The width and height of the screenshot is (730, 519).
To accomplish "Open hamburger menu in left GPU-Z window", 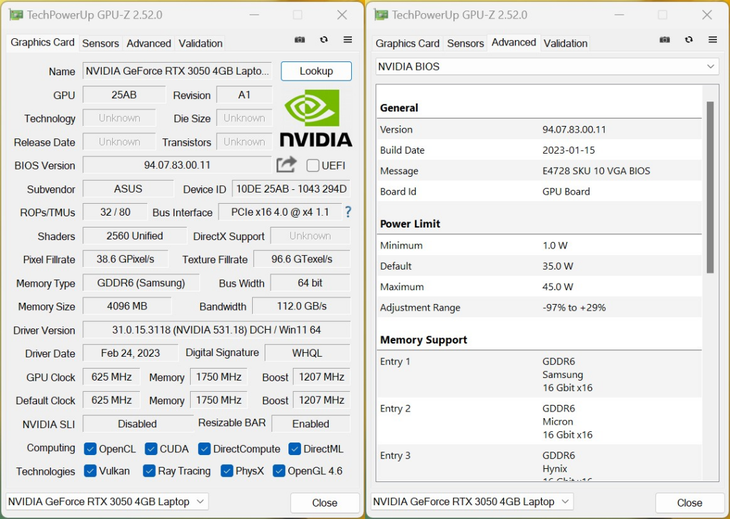I will coord(348,40).
